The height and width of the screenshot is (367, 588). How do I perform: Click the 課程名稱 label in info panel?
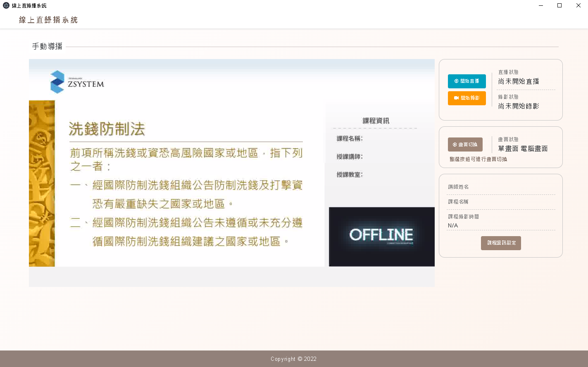458,202
